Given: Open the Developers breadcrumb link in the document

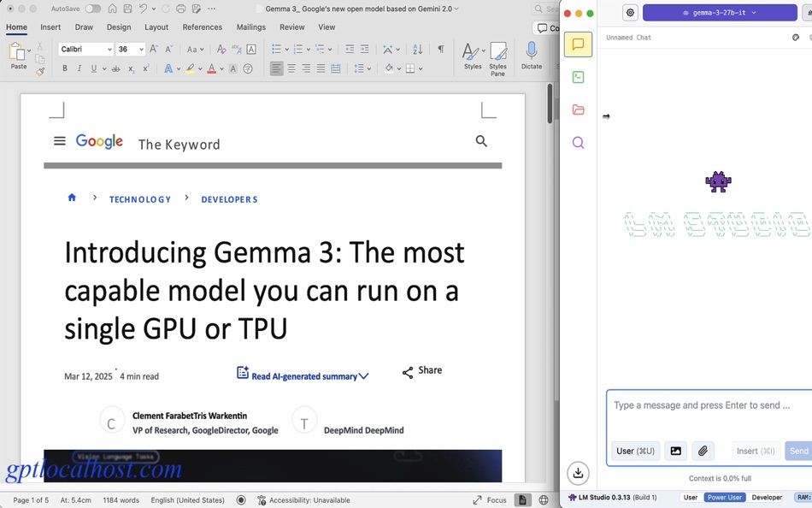Looking at the screenshot, I should click(x=229, y=199).
